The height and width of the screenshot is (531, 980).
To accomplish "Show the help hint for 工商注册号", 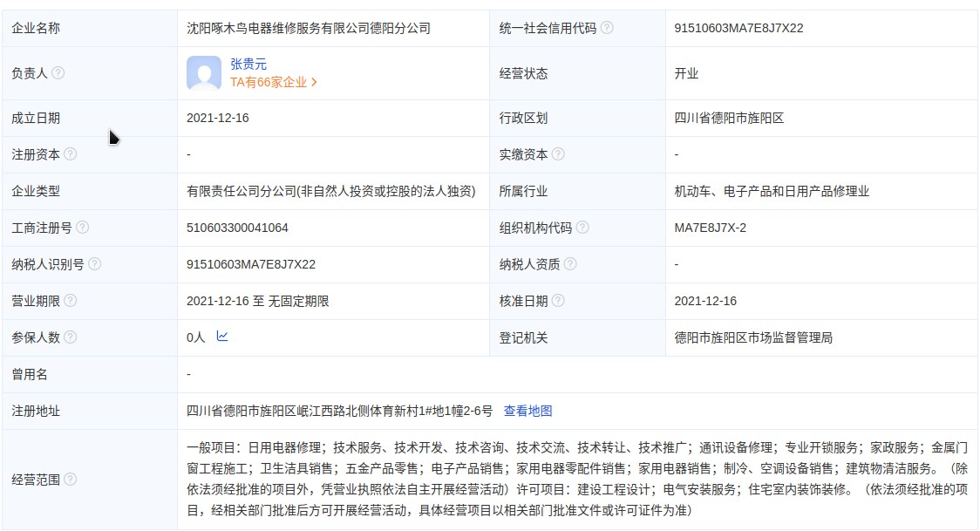I will click(x=82, y=228).
